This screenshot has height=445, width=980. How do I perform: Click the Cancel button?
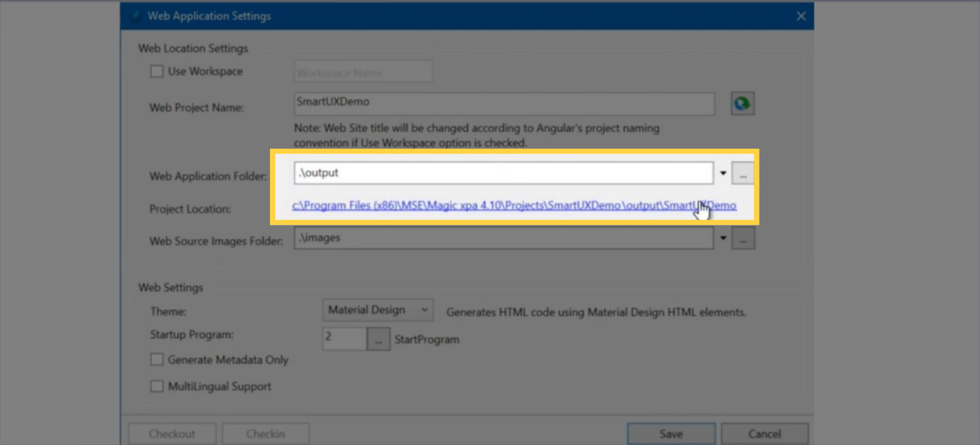pyautogui.click(x=764, y=434)
